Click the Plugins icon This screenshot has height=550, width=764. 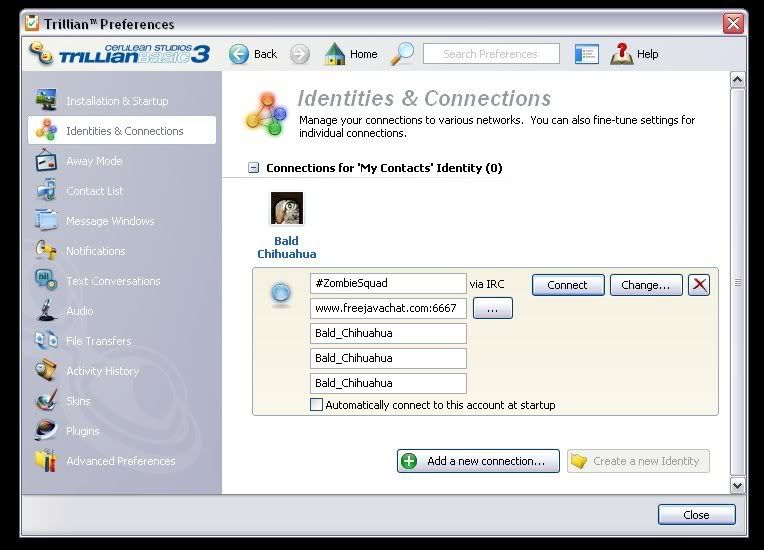46,430
